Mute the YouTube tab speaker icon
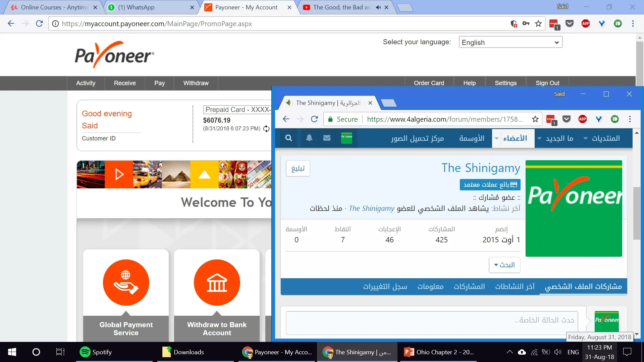The height and width of the screenshot is (362, 644). point(378,7)
